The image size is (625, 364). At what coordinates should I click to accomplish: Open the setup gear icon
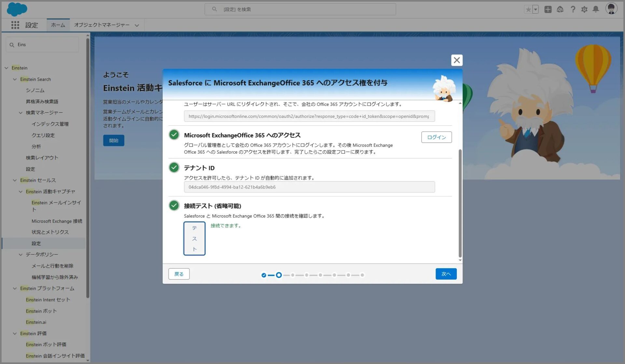584,9
